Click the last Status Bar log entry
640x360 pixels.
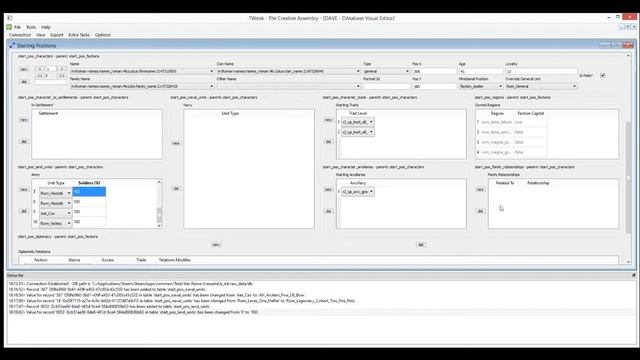coord(133,312)
